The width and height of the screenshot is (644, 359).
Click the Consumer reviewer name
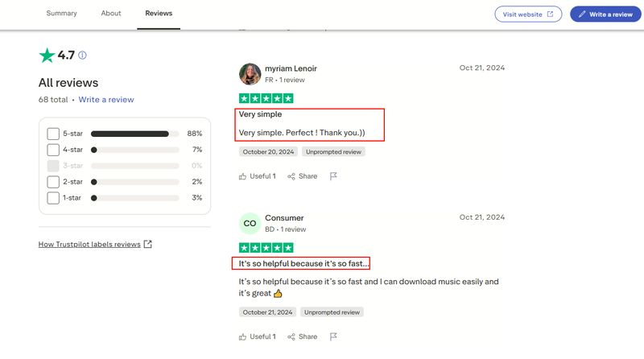pyautogui.click(x=284, y=217)
